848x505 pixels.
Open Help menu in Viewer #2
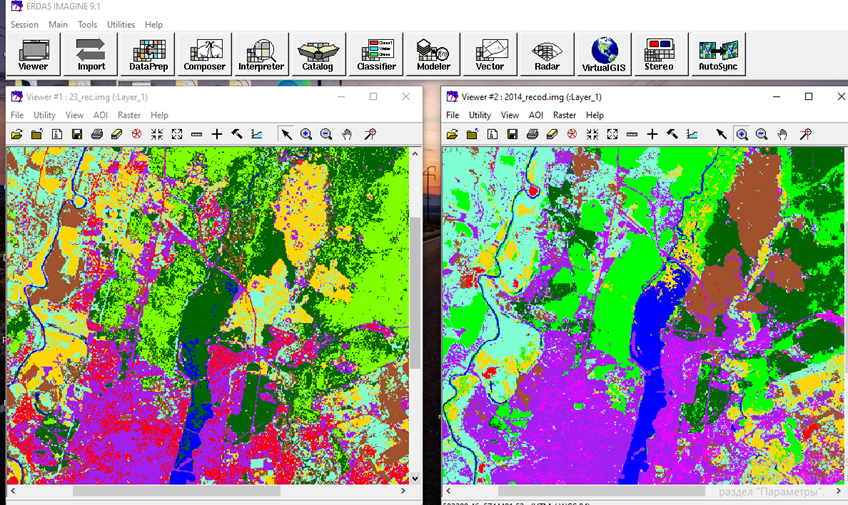click(594, 115)
